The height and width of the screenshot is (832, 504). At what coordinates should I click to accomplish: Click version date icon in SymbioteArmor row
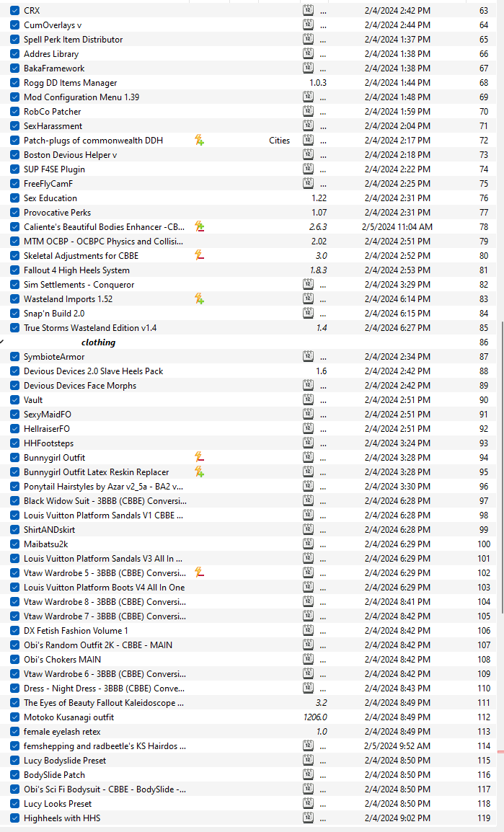pos(308,356)
